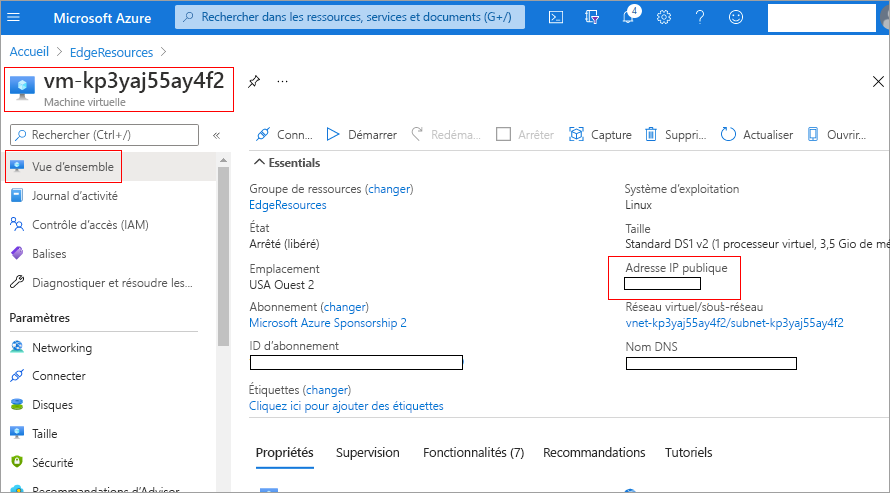Viewport: 890px width, 493px height.
Task: Open Journal d'activité
Action: click(x=74, y=196)
